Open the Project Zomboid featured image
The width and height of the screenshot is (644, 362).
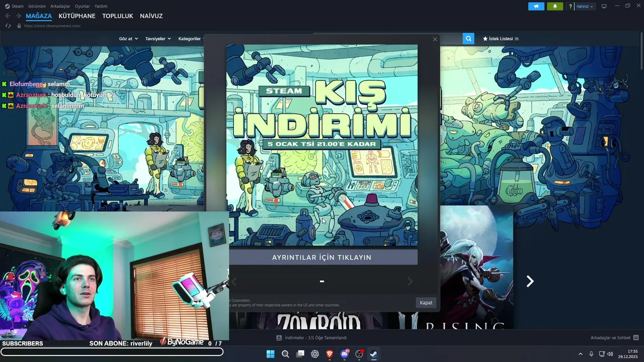[318, 321]
